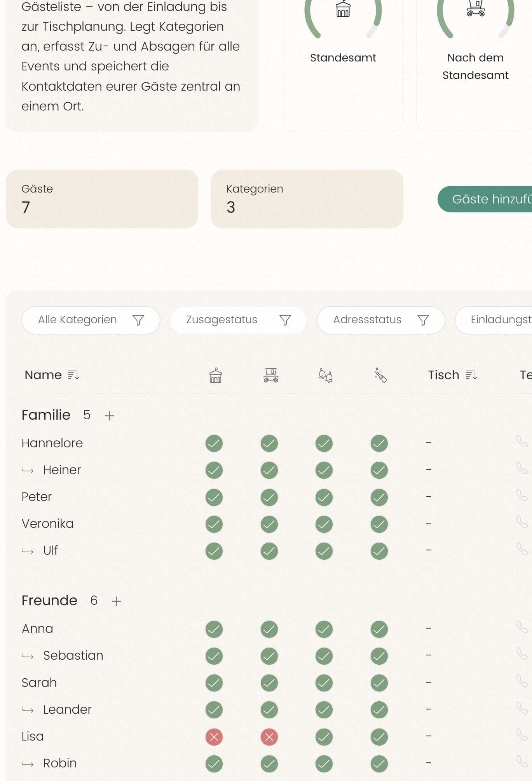Click the phone icon in Heiner's row
This screenshot has height=781, width=532.
522,468
